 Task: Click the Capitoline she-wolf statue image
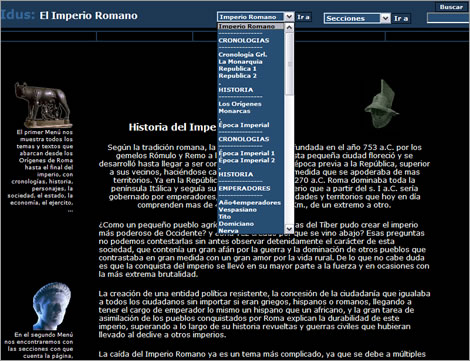[x=43, y=105]
